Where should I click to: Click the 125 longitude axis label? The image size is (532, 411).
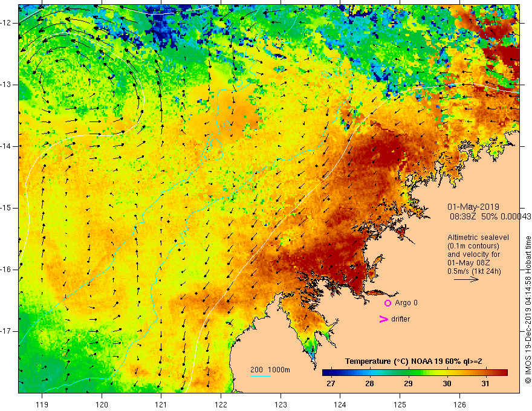pos(400,404)
